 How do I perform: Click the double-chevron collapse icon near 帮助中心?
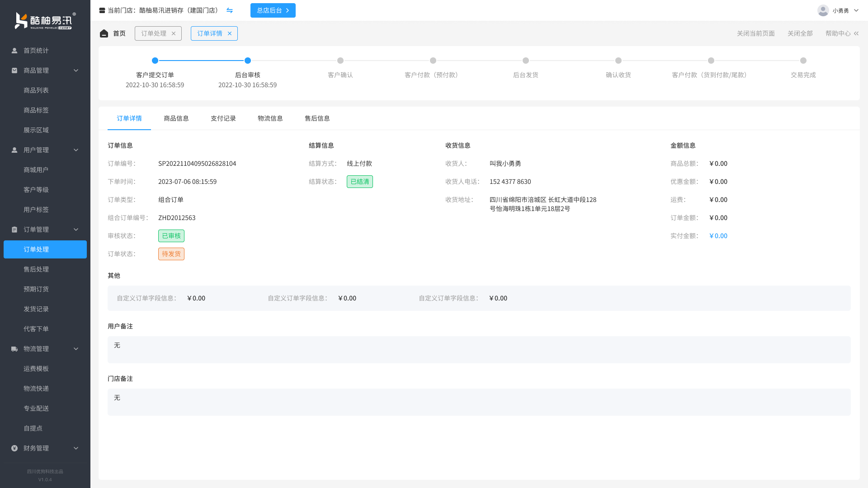pos(856,33)
